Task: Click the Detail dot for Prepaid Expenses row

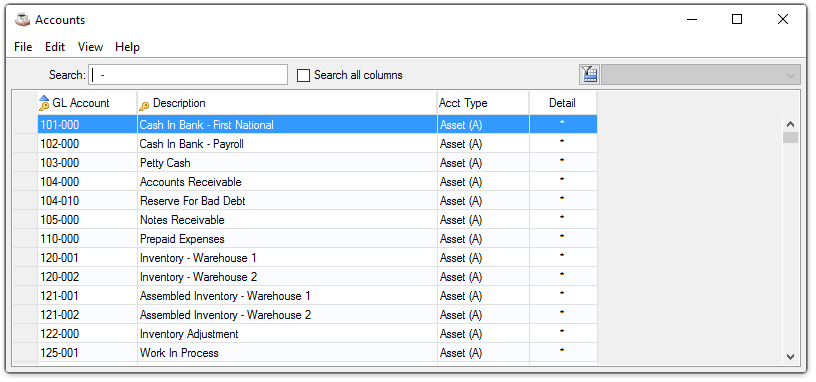Action: pyautogui.click(x=562, y=236)
